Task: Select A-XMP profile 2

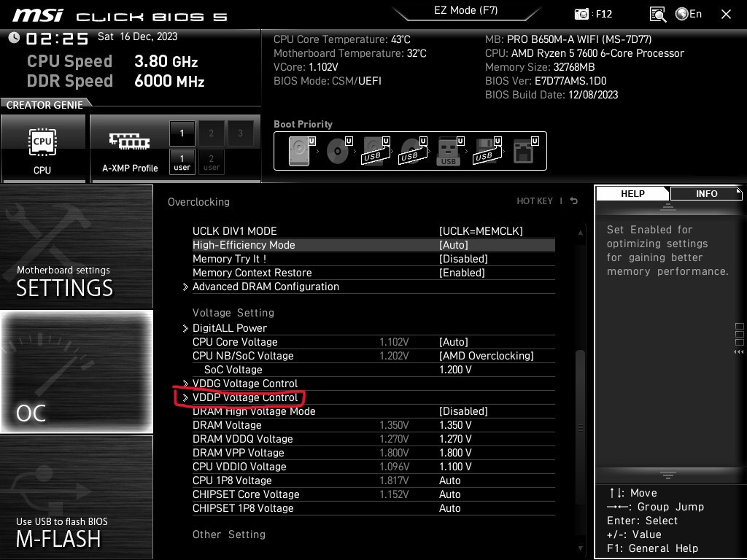Action: click(x=211, y=133)
